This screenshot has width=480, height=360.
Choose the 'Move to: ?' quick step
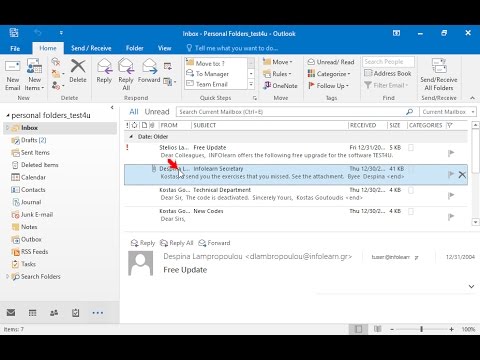[x=216, y=63]
